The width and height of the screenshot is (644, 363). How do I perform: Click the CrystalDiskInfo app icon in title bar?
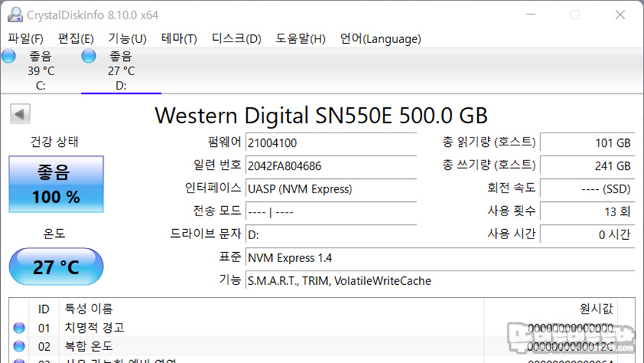(15, 15)
